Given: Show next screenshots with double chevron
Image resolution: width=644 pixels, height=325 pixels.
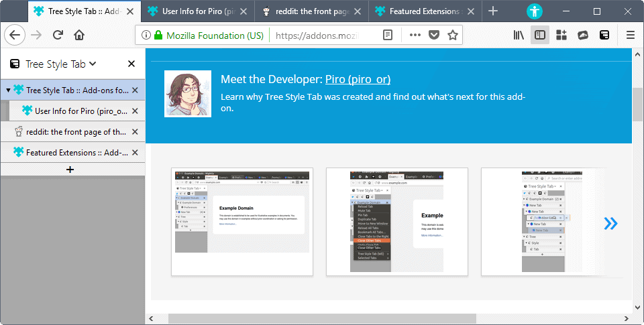Looking at the screenshot, I should point(610,223).
